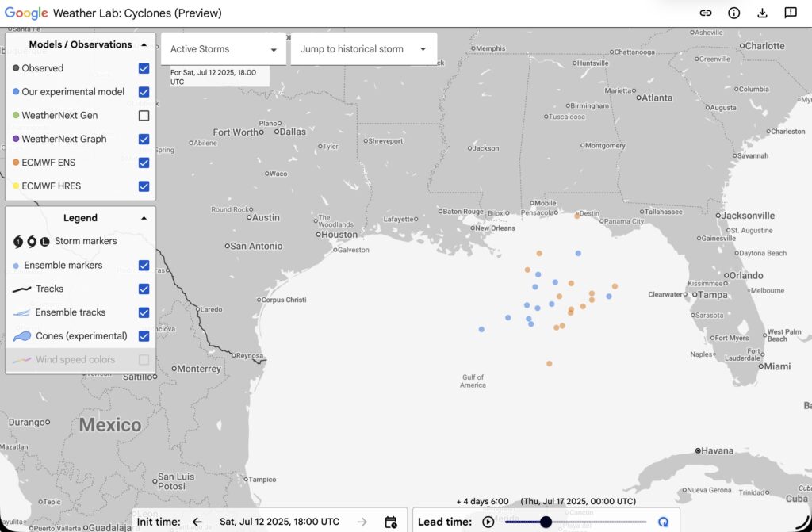
Task: Click the Google logo
Action: 26,13
